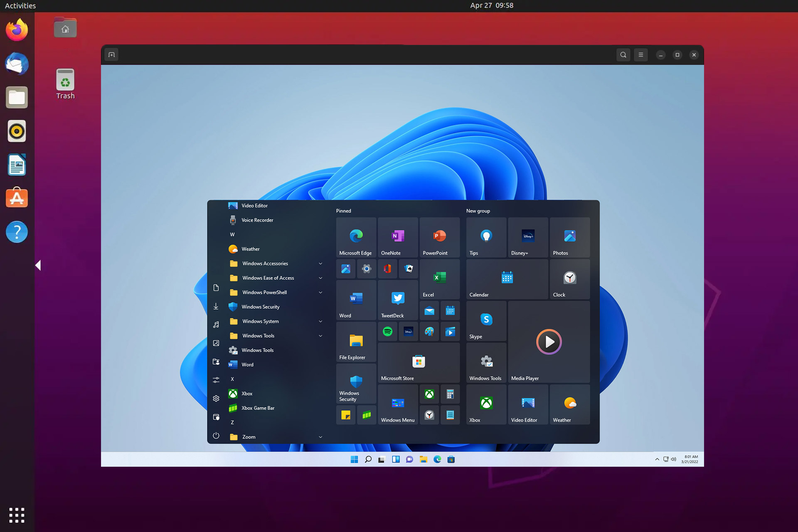Jump to letter W section header
This screenshot has height=532, width=798.
click(x=232, y=234)
